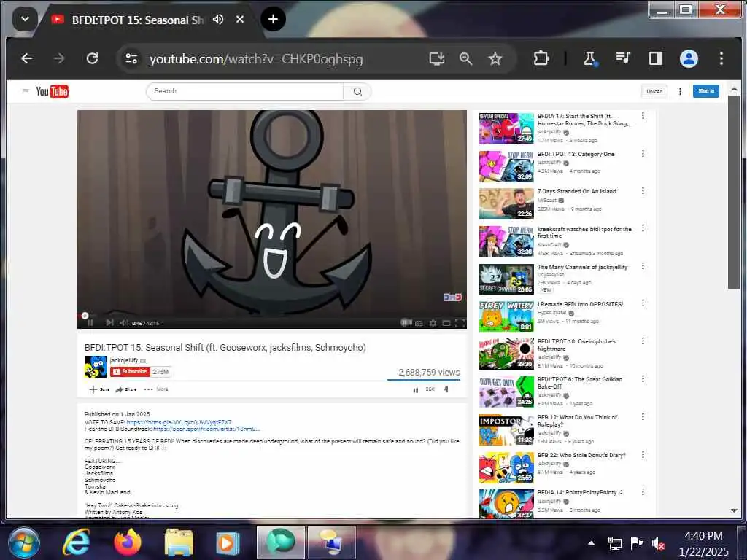Screen dimensions: 747x560
Task: Open the YouTube hamburger guide menu
Action: (26, 91)
